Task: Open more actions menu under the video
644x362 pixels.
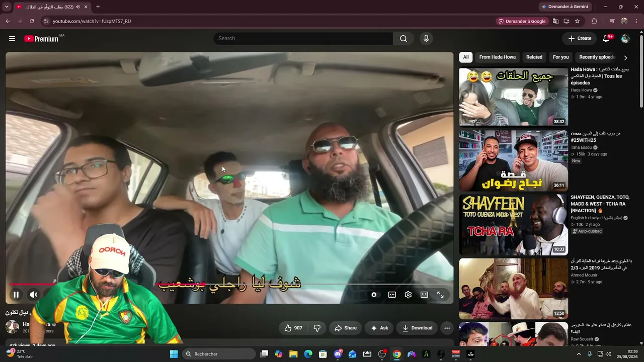Action: (x=447, y=328)
